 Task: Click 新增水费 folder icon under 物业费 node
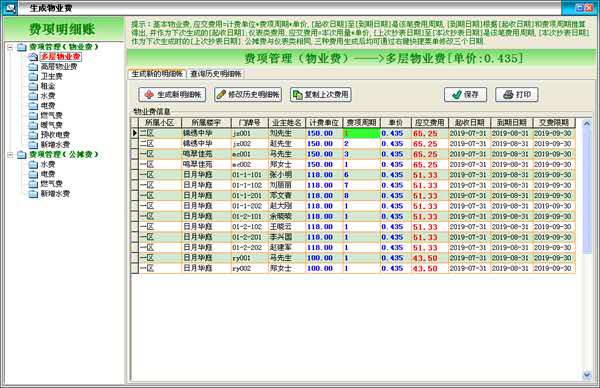pos(33,145)
